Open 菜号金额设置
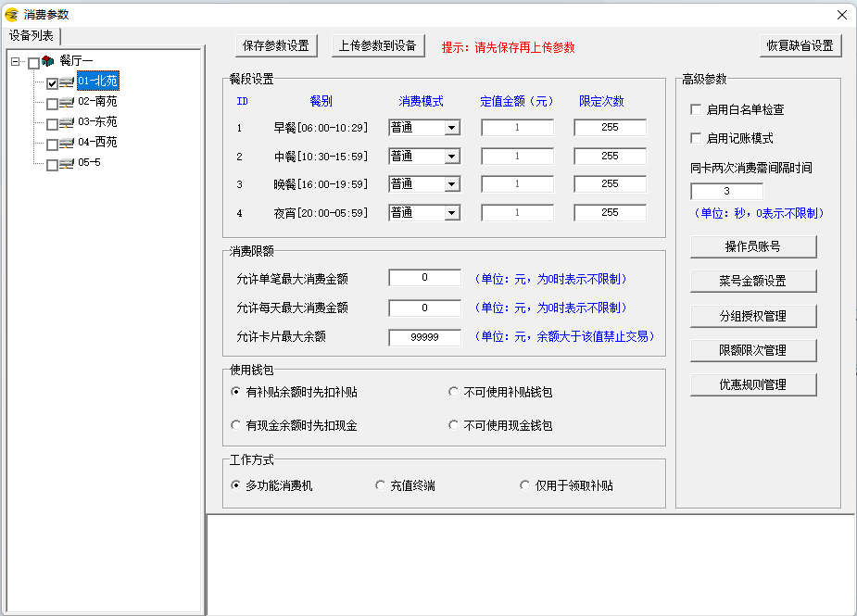This screenshot has height=616, width=857. tap(753, 281)
